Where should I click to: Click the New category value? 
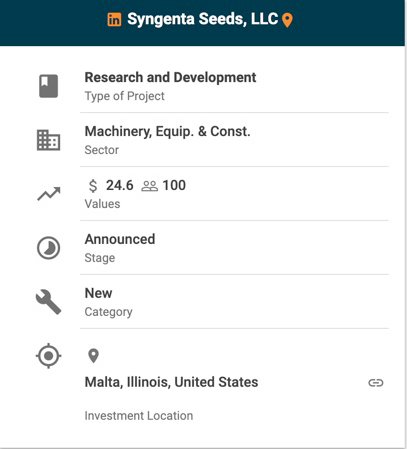[x=98, y=293]
